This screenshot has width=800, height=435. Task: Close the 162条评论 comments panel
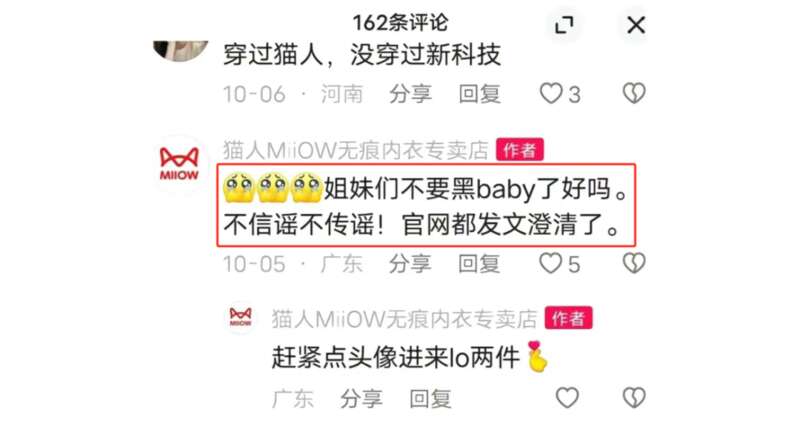(x=636, y=24)
